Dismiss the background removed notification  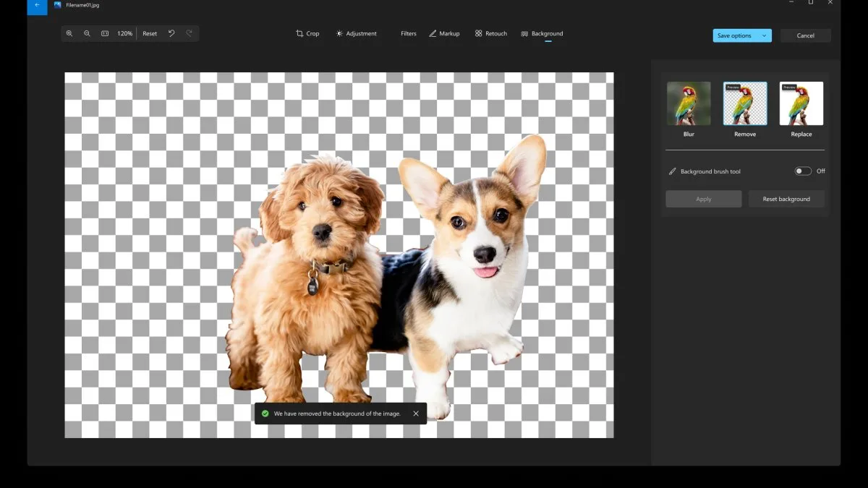(416, 414)
